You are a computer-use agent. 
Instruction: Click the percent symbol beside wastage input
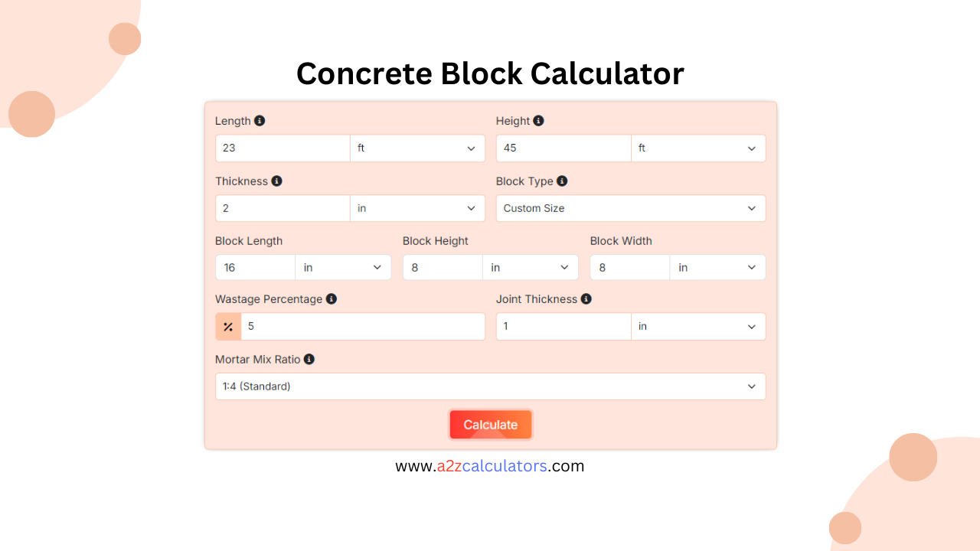228,326
